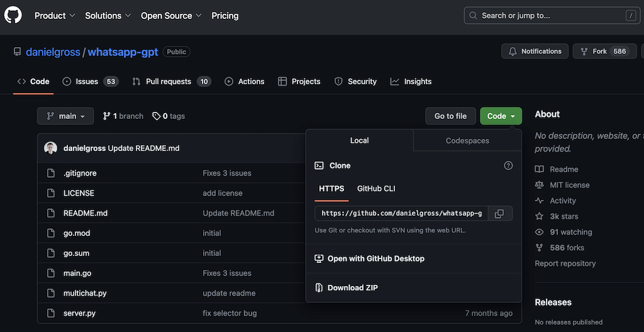The width and height of the screenshot is (644, 332).
Task: Click danielgross avatar thumbnail in commit row
Action: [51, 148]
